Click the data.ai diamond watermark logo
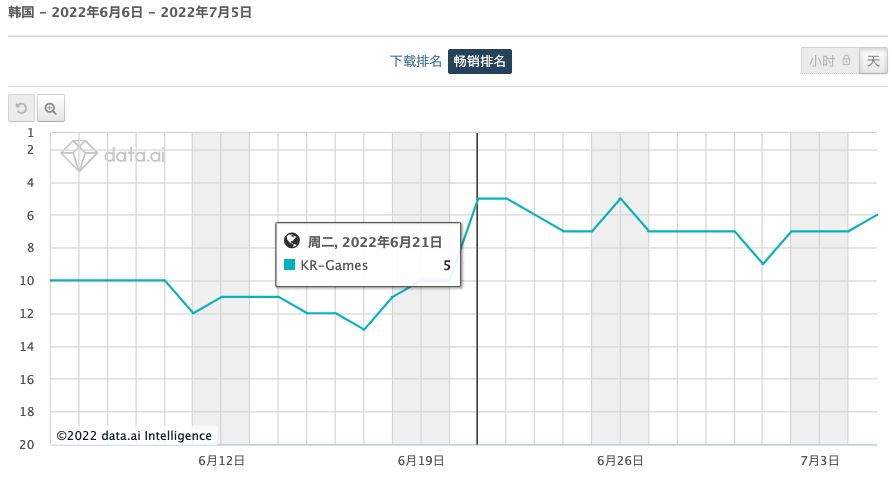 79,156
